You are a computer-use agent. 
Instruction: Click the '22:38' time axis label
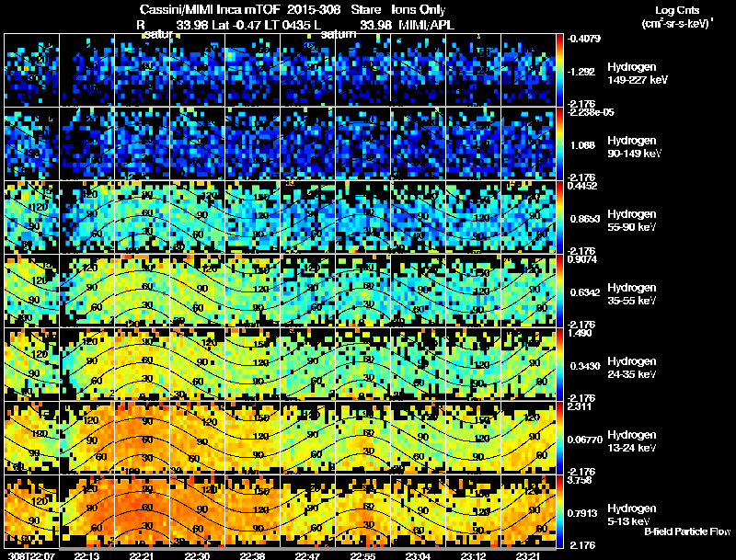252,555
